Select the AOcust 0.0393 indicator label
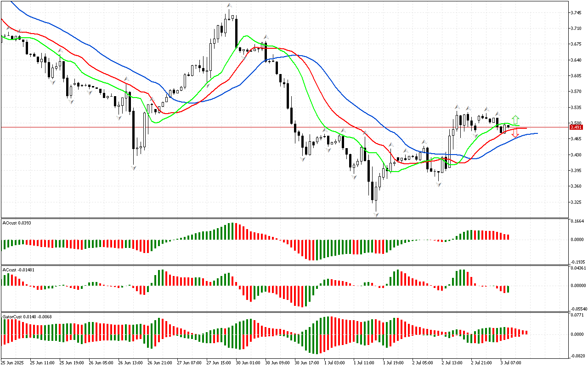The height and width of the screenshot is (368, 588). tap(15, 223)
